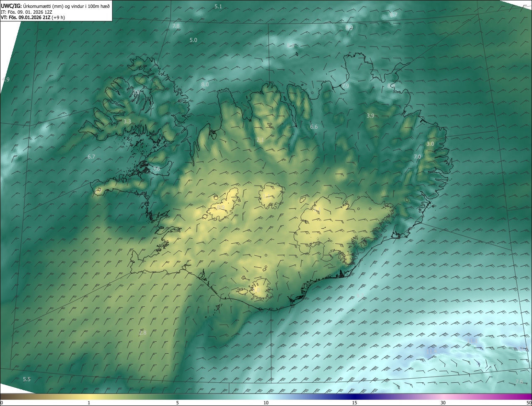
Task: Click the map value 5.1
Action: [218, 6]
